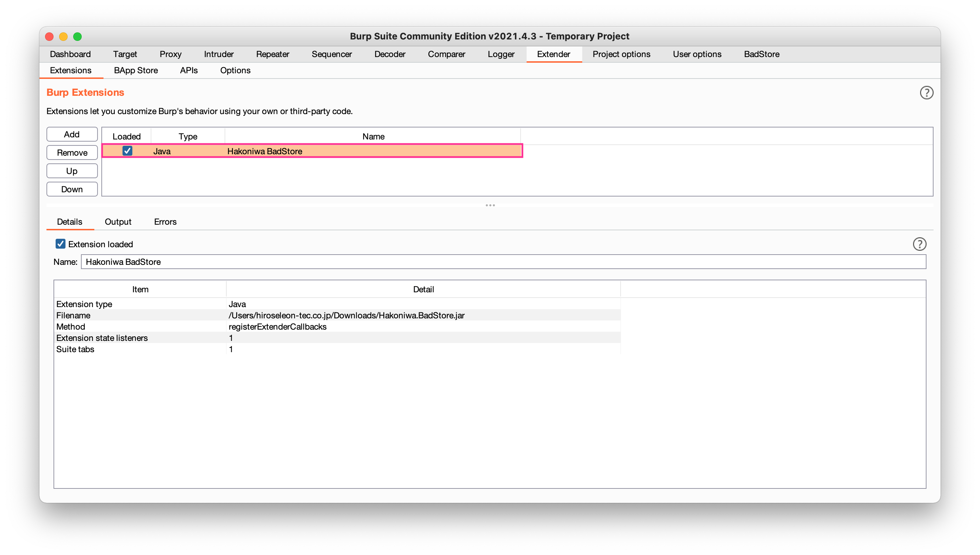Move extension Up in list
Screen dimensions: 980x555
click(x=71, y=171)
